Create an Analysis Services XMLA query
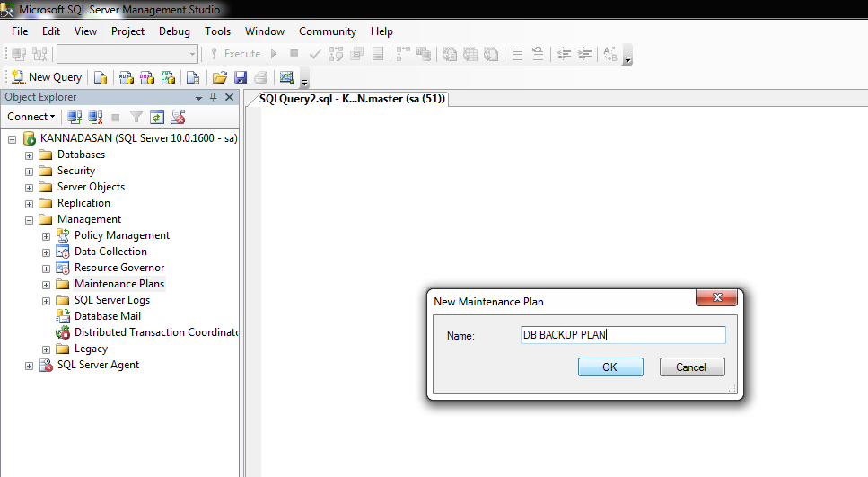 pos(168,77)
